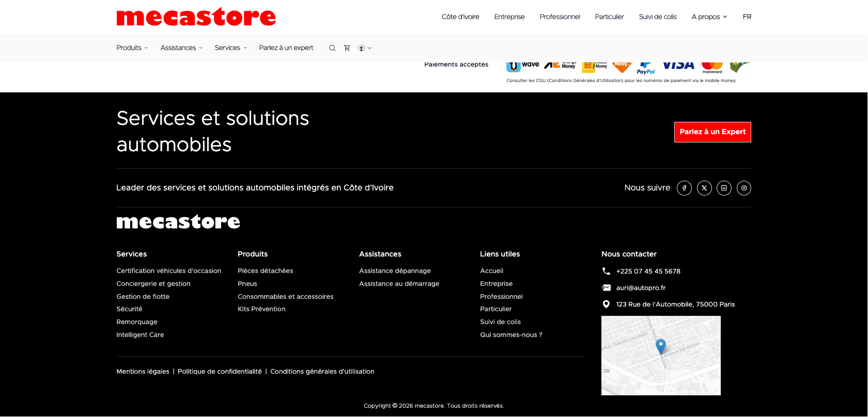
Task: Click the blue map marker on the map
Action: (x=660, y=346)
